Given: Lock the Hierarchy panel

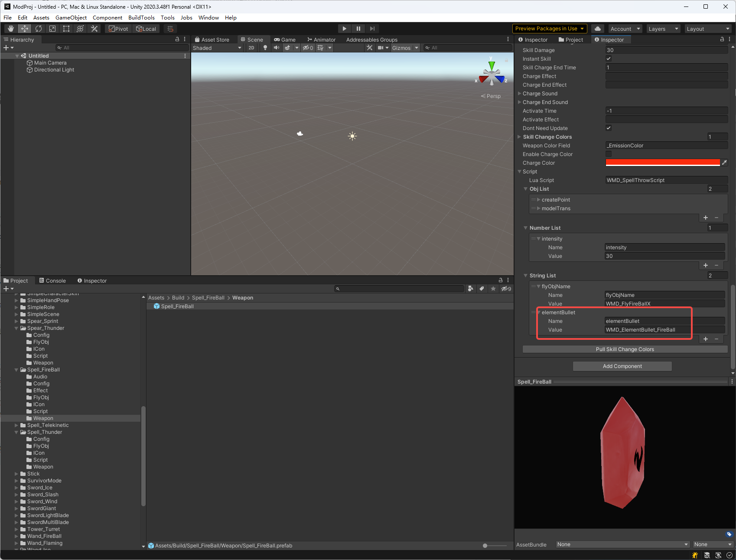Looking at the screenshot, I should click(177, 39).
